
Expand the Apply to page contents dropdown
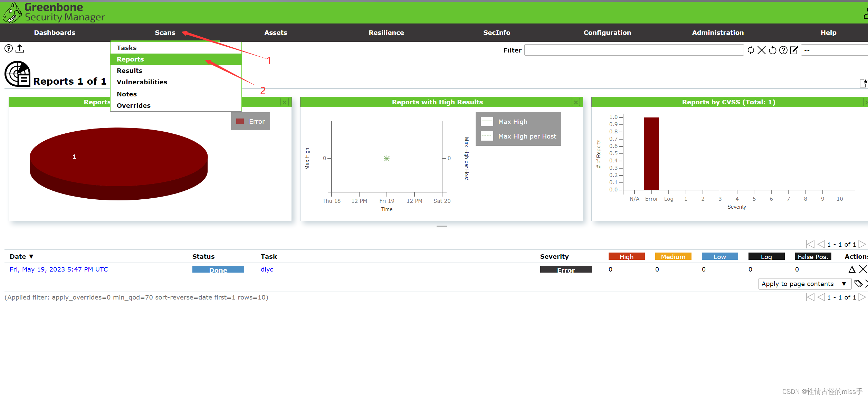pos(804,284)
